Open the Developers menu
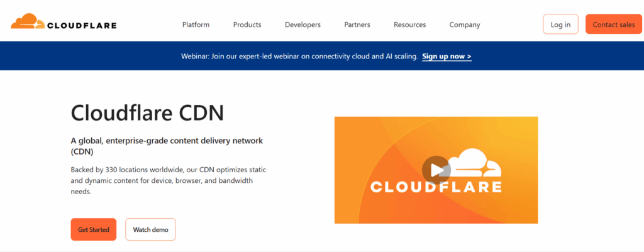The image size is (644, 252). tap(303, 25)
